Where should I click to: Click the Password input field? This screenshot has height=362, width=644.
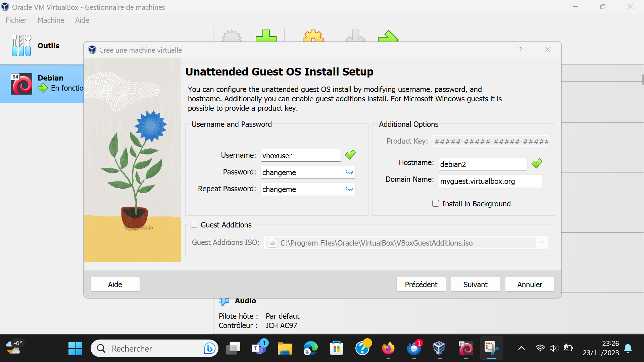coord(308,172)
